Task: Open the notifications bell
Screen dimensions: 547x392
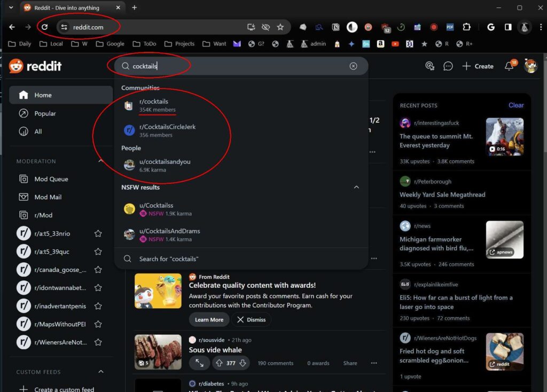Action: (509, 66)
